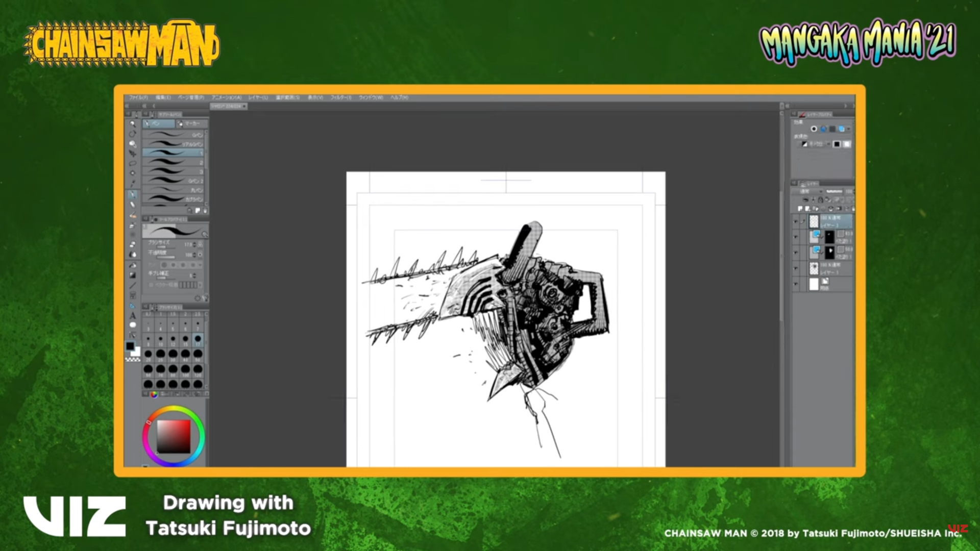Select white background color swatch

(x=136, y=352)
